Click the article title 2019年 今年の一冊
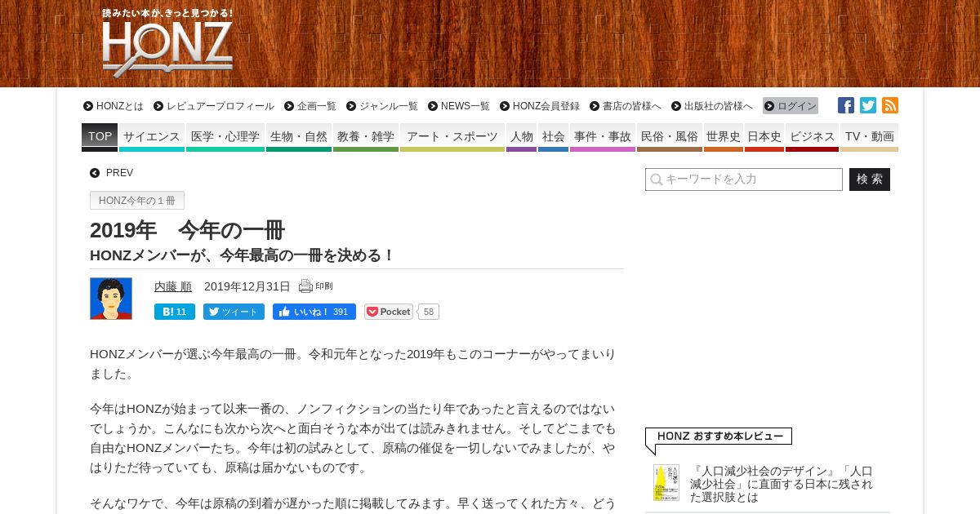Image resolution: width=980 pixels, height=514 pixels. 187,230
